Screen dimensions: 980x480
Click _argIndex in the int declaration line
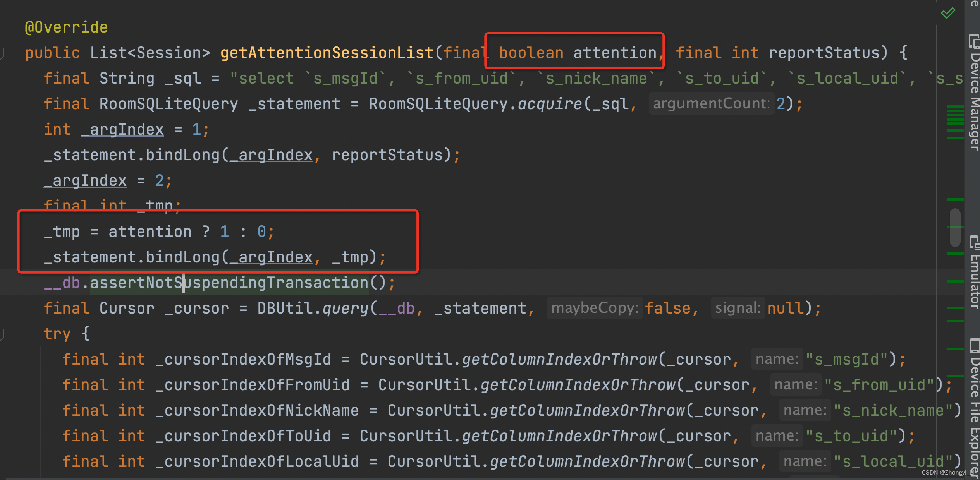click(x=122, y=130)
